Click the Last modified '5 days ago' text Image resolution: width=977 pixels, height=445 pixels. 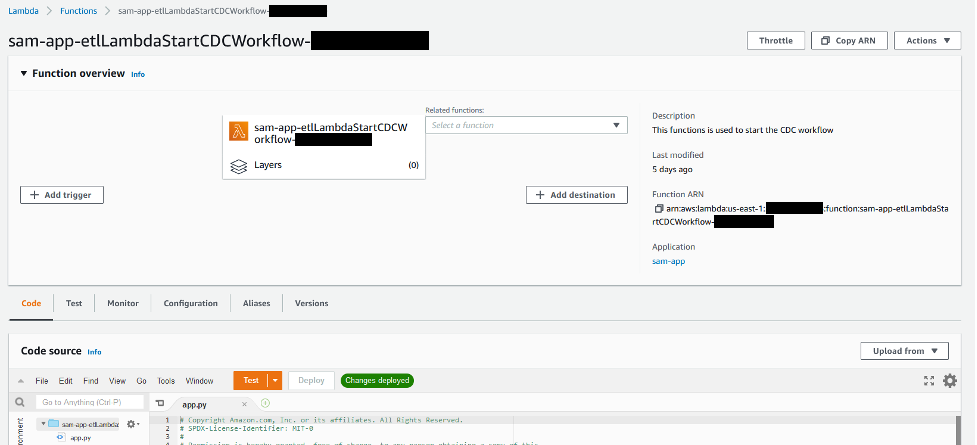pos(672,170)
